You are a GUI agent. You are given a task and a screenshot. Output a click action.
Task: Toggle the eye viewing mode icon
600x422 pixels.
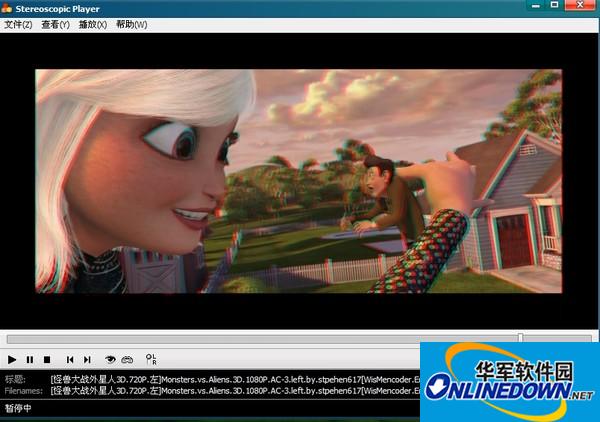tap(111, 359)
